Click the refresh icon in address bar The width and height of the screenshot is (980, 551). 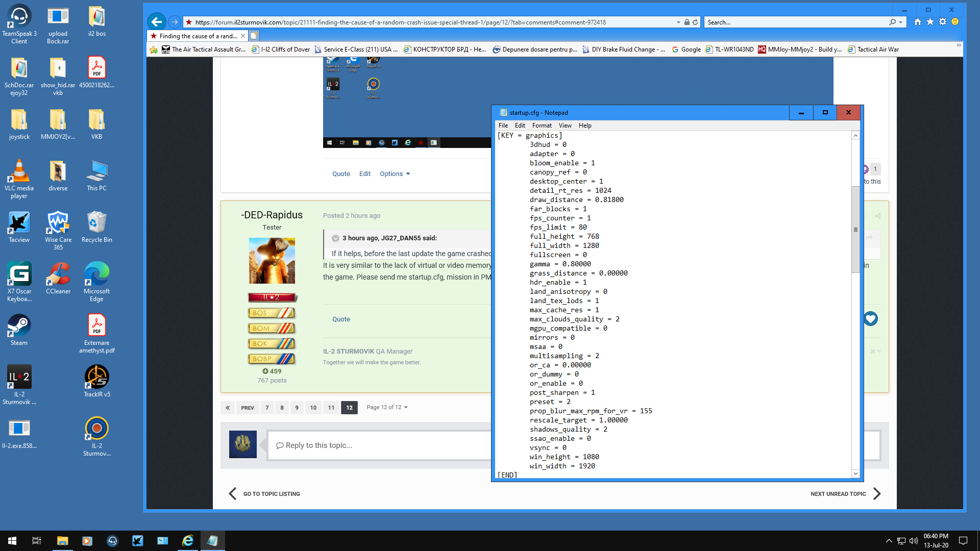pyautogui.click(x=695, y=22)
